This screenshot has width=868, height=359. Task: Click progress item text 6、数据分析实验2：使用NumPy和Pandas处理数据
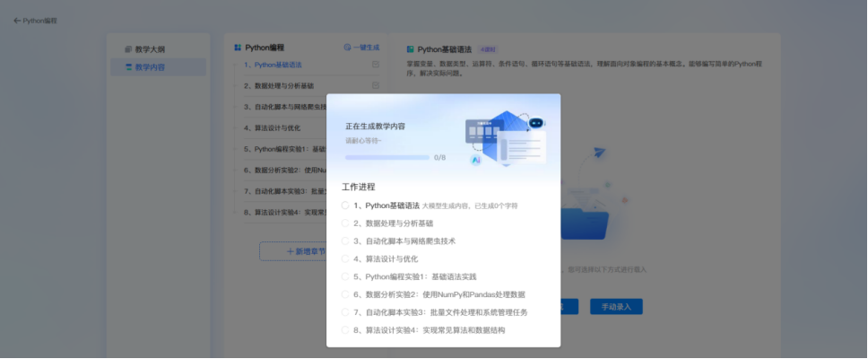439,294
